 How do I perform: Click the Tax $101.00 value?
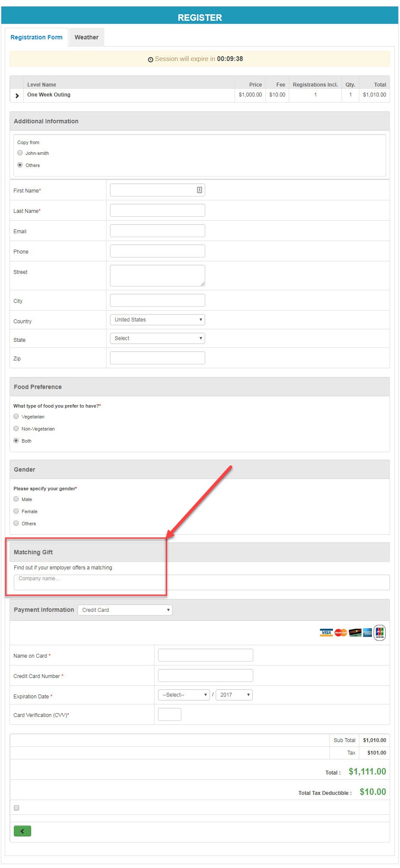coord(377,753)
